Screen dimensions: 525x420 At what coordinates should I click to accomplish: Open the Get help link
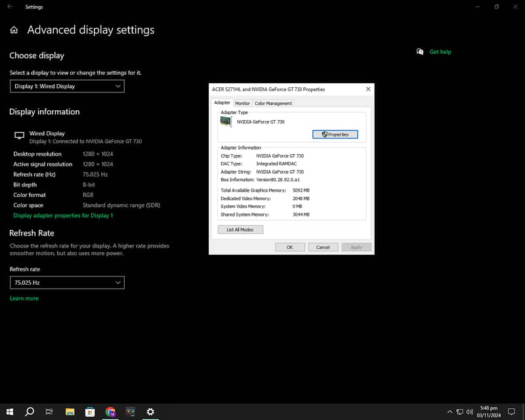pyautogui.click(x=440, y=52)
